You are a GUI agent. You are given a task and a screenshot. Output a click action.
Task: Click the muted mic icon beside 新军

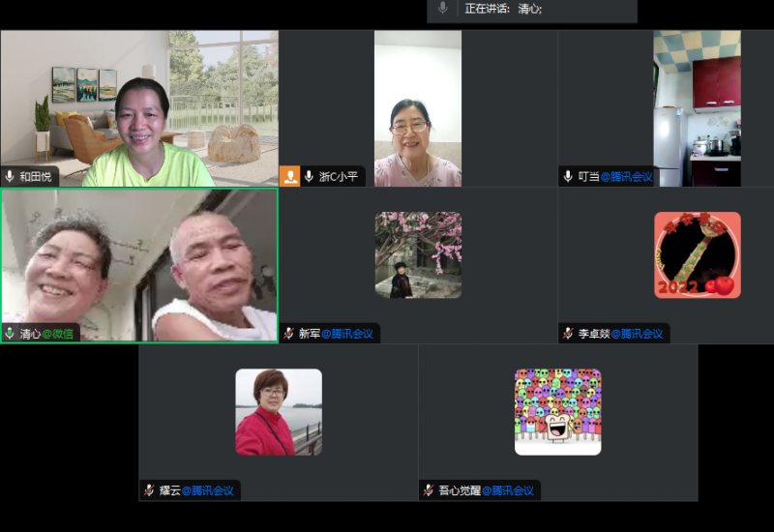click(x=288, y=334)
